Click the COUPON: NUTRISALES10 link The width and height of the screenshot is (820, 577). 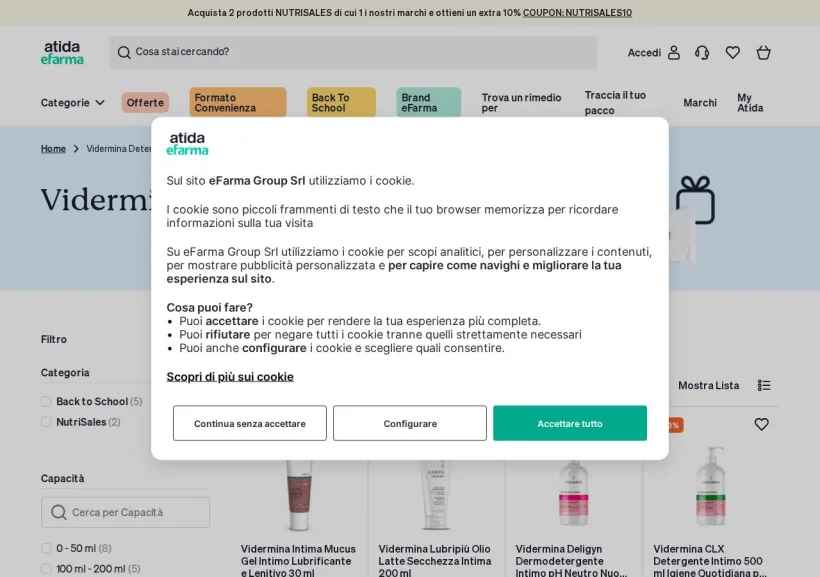pyautogui.click(x=577, y=13)
